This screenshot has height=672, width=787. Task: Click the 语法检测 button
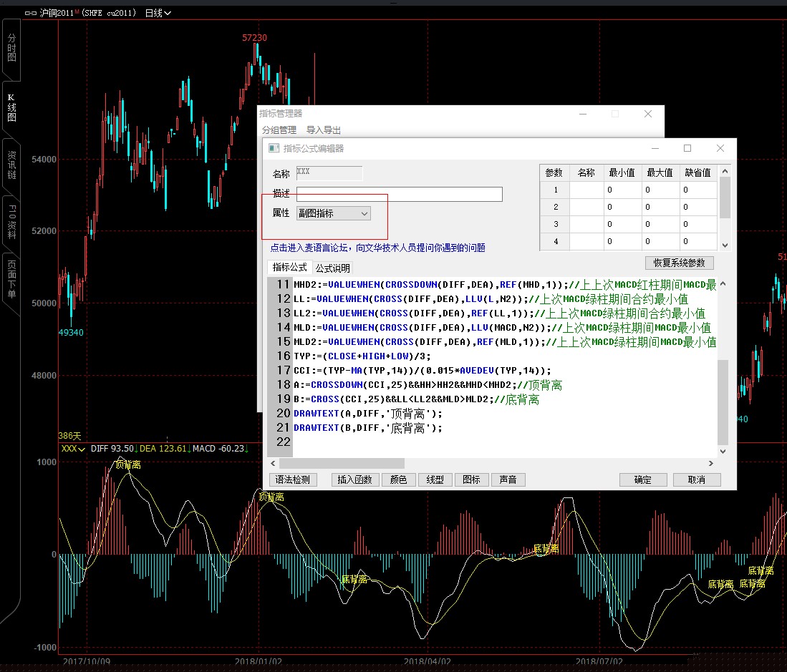[x=293, y=479]
